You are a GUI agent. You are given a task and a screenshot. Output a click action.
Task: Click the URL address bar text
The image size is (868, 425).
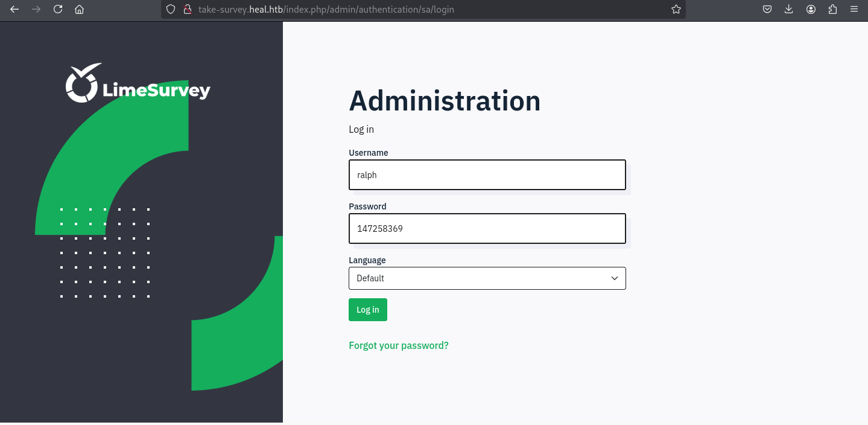pos(326,10)
